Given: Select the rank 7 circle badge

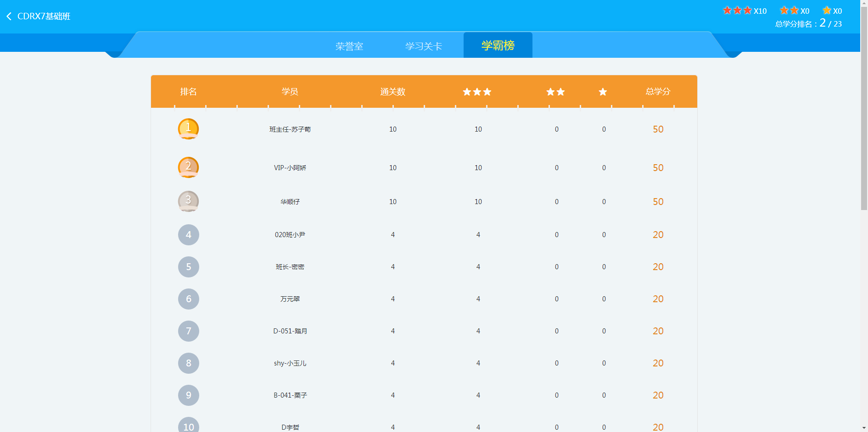Looking at the screenshot, I should 188,331.
